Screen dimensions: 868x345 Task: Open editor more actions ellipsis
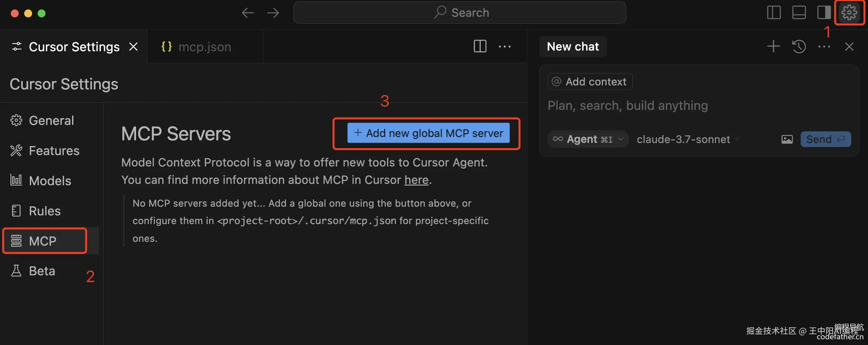[x=504, y=47]
